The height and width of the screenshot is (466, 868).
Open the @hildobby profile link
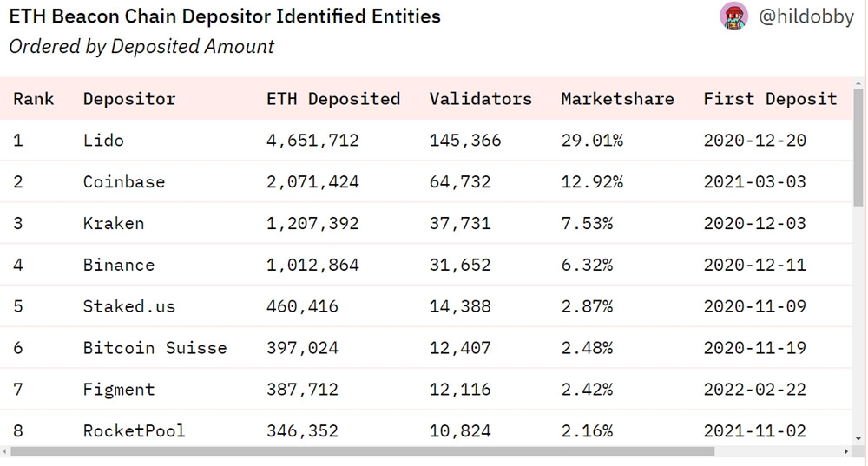pyautogui.click(x=806, y=16)
